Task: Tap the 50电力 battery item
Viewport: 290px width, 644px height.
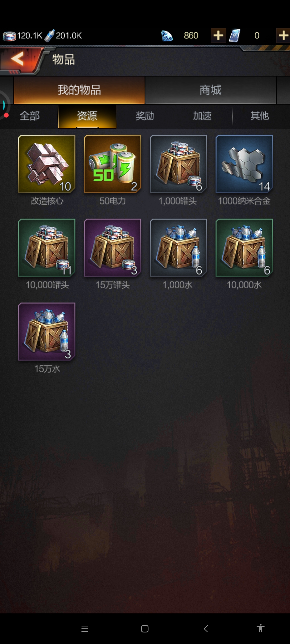Action: coord(113,164)
